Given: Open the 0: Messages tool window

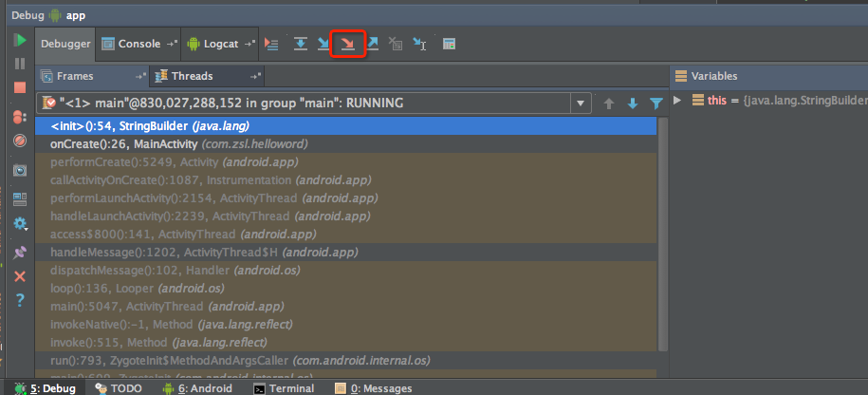Looking at the screenshot, I should (x=374, y=388).
